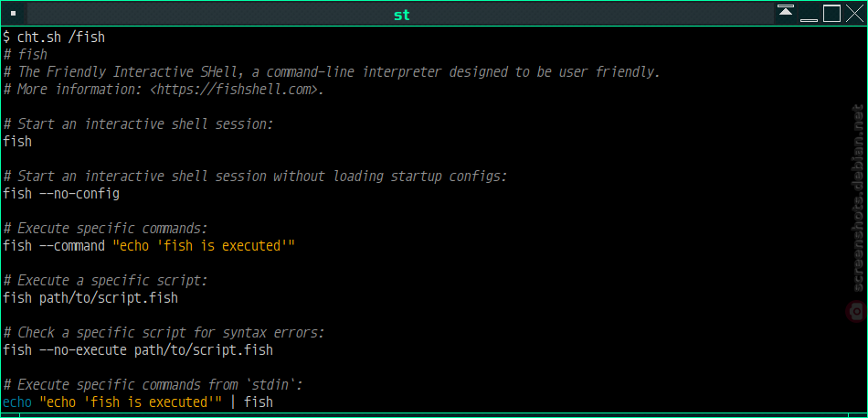Image resolution: width=868 pixels, height=418 pixels.
Task: Click the 'fish --no-config' command line
Action: coord(61,194)
